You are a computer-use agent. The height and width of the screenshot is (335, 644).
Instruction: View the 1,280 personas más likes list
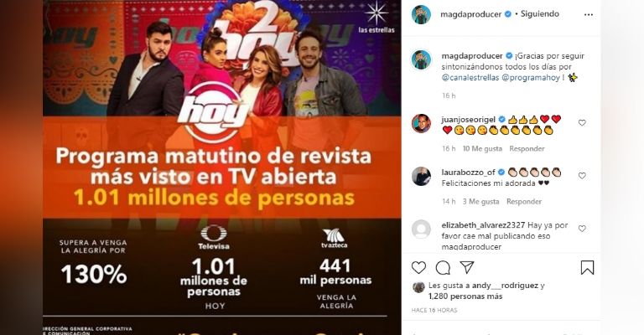465,296
